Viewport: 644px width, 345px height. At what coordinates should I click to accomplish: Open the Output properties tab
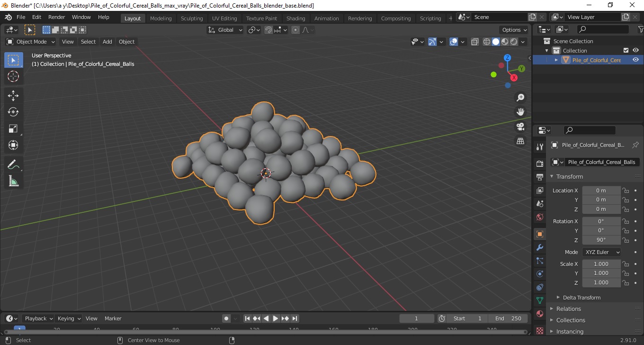click(x=539, y=177)
